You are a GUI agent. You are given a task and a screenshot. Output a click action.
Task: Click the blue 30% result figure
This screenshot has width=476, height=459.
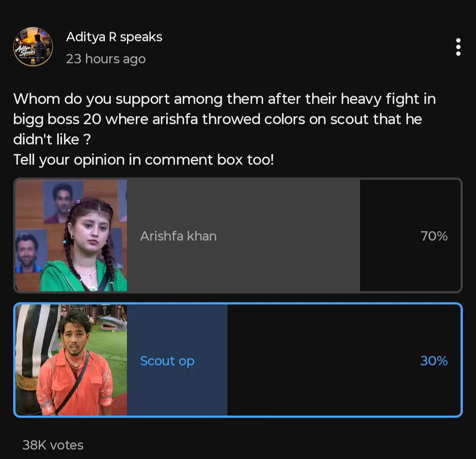click(x=434, y=361)
